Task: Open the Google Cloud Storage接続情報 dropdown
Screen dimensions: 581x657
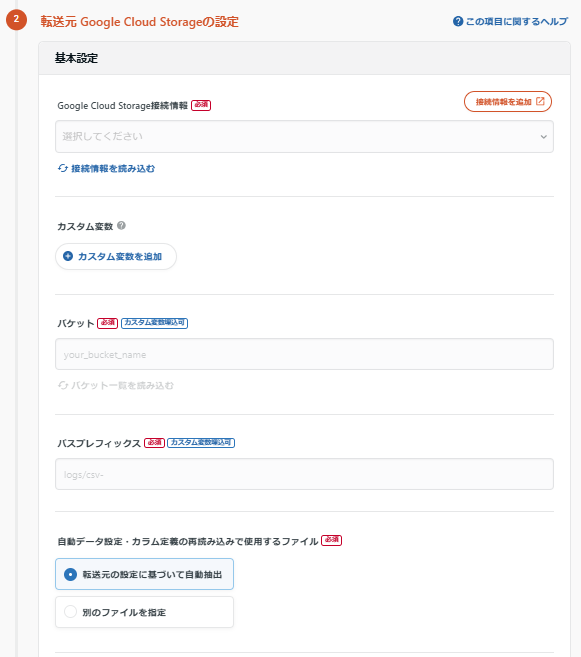Action: tap(305, 137)
